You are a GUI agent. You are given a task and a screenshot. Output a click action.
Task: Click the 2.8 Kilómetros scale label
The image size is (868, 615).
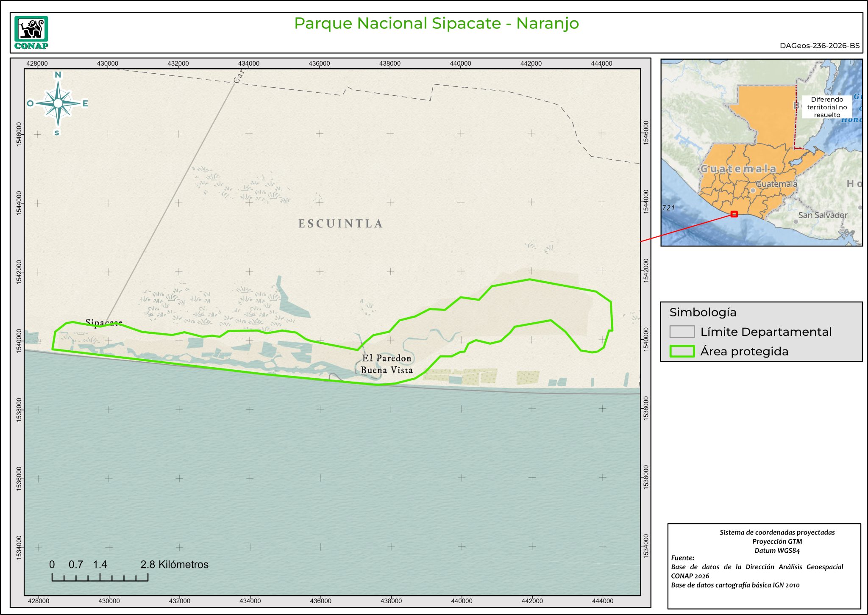(x=174, y=564)
